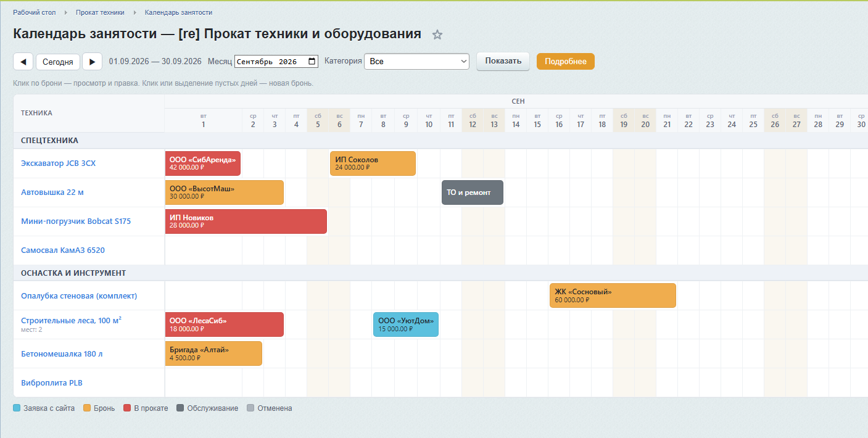Image resolution: width=868 pixels, height=438 pixels.
Task: Open ООО «СибАренда» booking block
Action: (x=203, y=163)
